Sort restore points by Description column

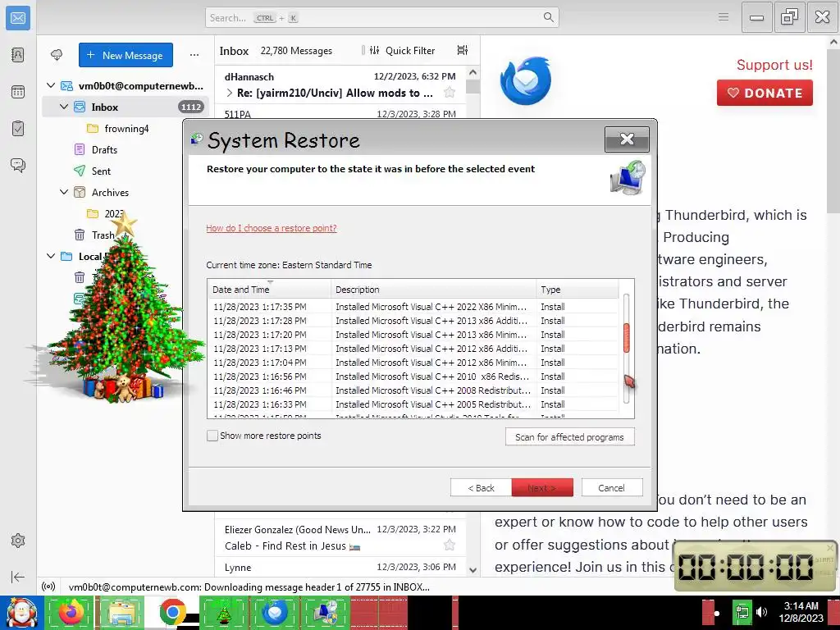pos(433,290)
